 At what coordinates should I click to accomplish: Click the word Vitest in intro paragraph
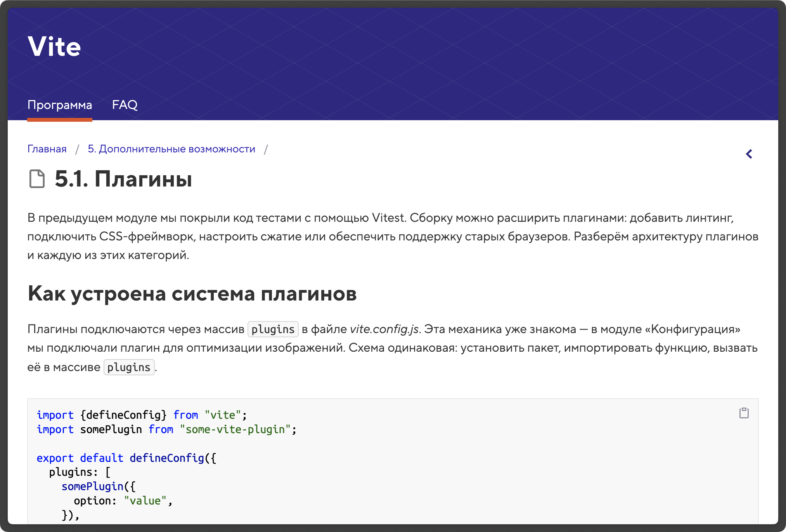(388, 218)
